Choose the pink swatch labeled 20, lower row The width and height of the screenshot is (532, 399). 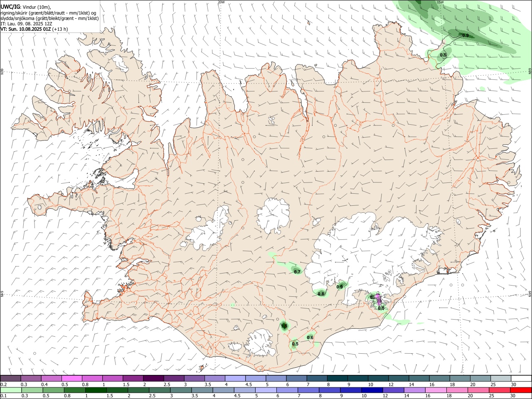(x=479, y=390)
